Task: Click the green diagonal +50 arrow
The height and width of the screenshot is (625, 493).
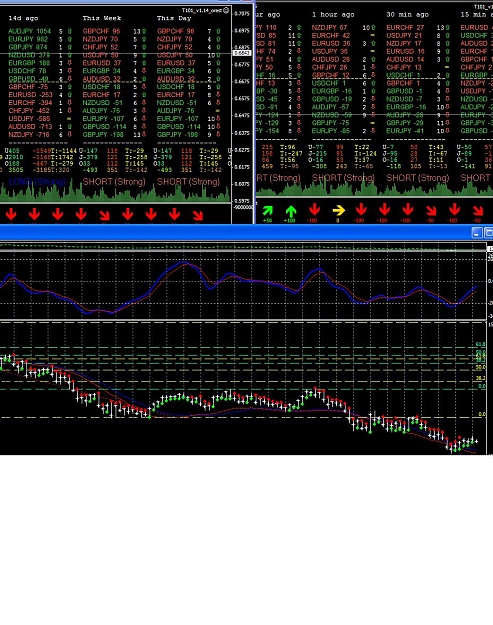Action: 267,211
